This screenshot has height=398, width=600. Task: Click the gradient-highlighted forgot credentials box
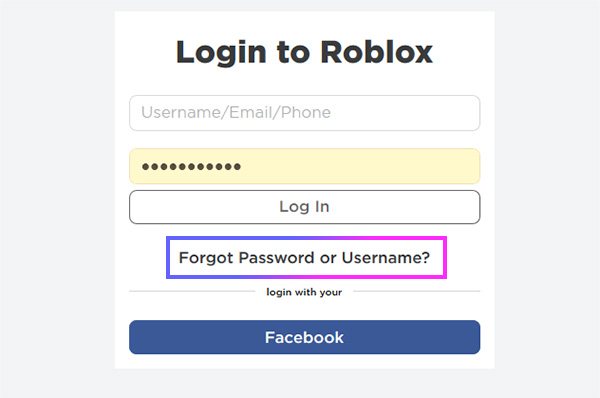pos(307,258)
